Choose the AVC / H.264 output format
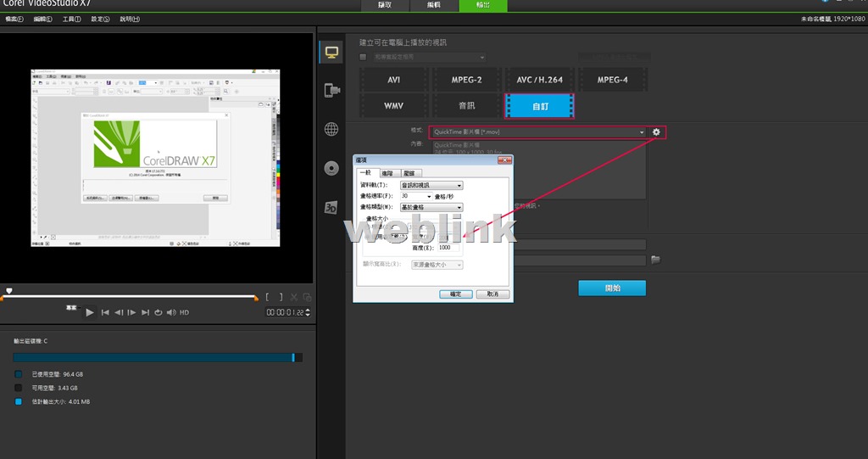 [x=540, y=80]
